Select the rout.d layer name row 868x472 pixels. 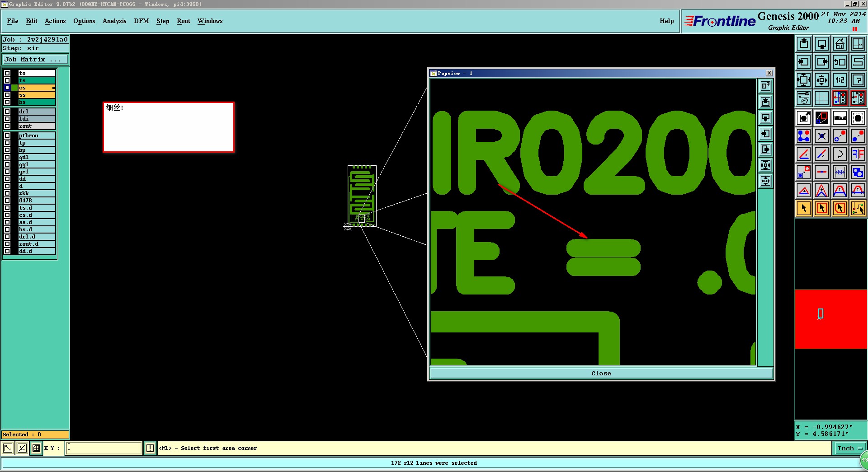[x=37, y=244]
